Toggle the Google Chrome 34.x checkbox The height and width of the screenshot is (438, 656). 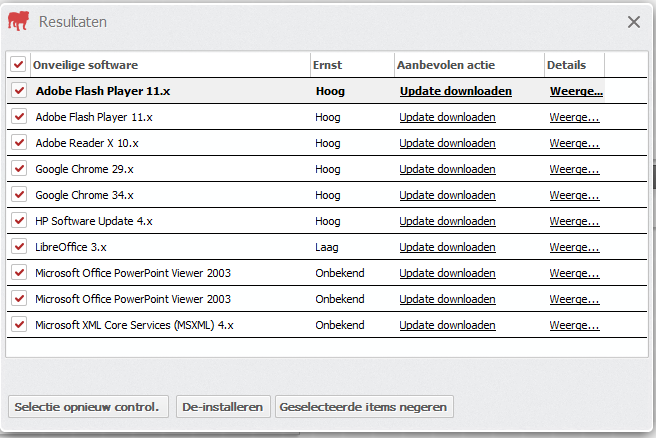pos(19,195)
